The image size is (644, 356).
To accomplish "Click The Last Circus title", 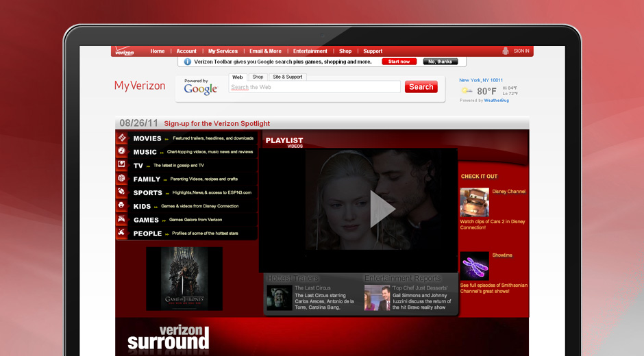I will (312, 288).
